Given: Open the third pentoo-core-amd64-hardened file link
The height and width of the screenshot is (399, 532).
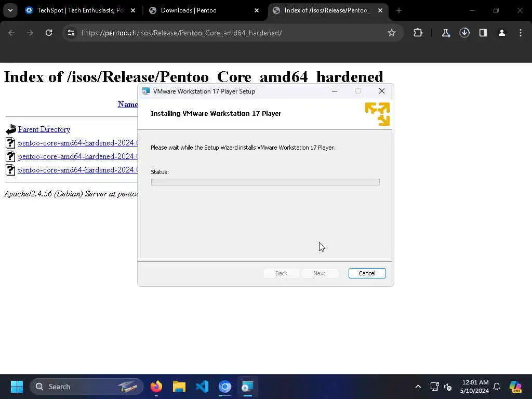Looking at the screenshot, I should pos(78,170).
